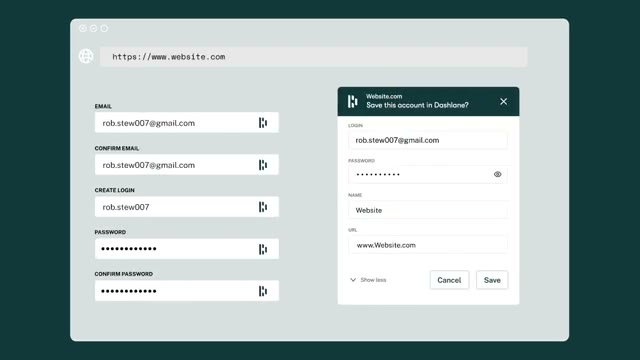Close the Dashlane save popup

click(504, 101)
